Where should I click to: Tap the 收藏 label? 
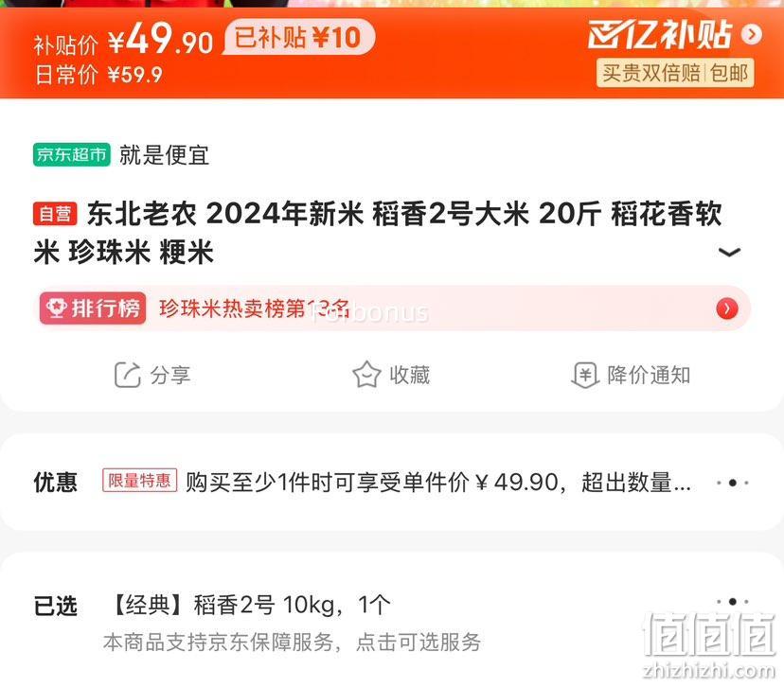tap(409, 375)
